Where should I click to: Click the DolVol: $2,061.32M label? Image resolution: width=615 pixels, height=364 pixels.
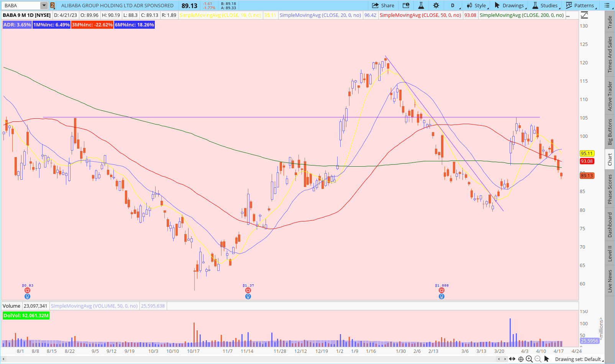(x=26, y=315)
